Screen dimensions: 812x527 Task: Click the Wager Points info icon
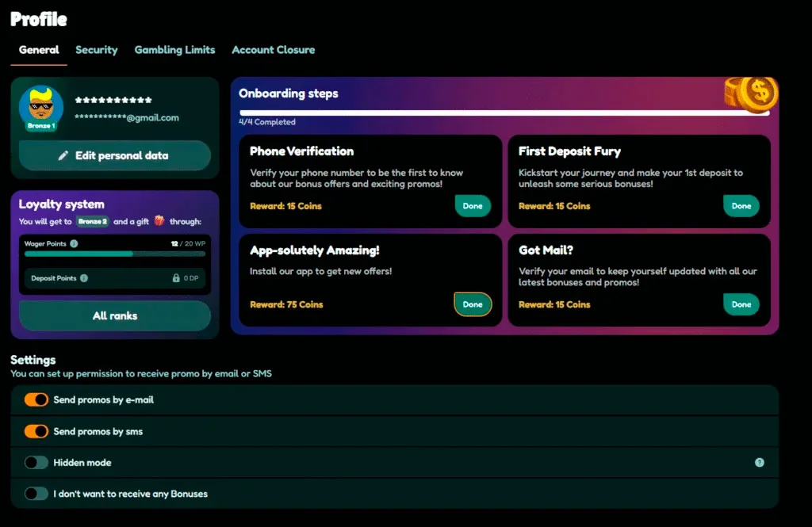point(74,244)
